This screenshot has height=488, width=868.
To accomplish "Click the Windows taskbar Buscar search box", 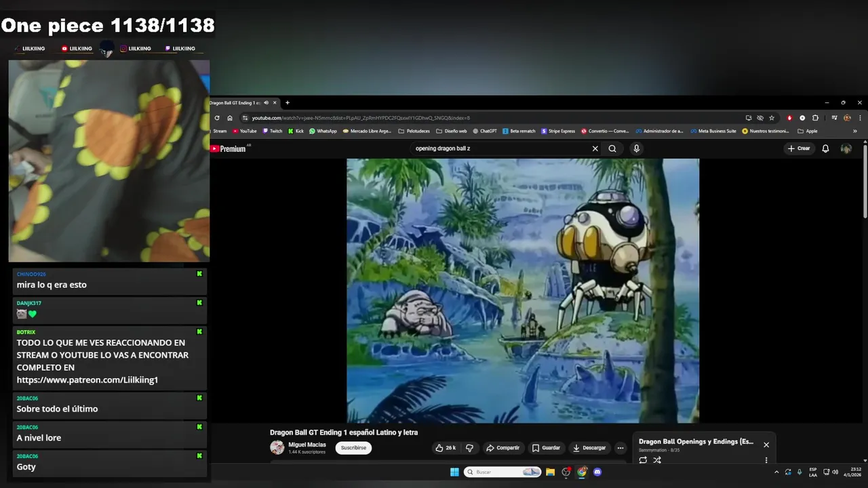I will point(502,472).
